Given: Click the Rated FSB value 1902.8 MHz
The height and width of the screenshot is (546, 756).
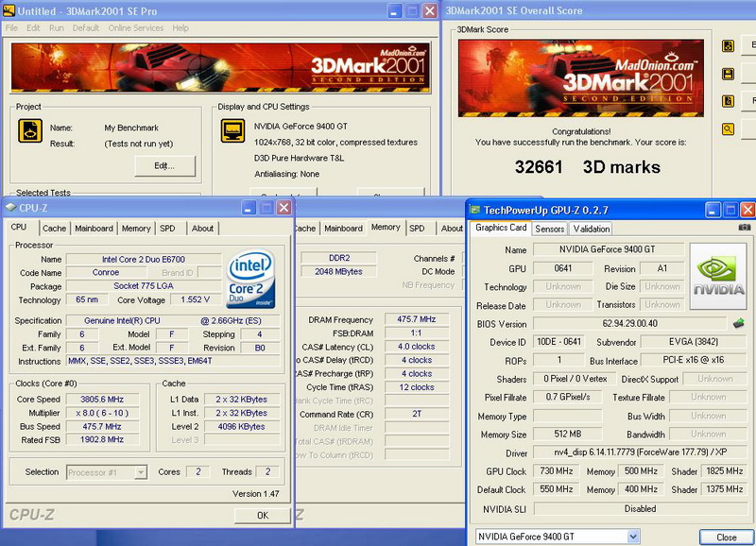Looking at the screenshot, I should (x=102, y=439).
